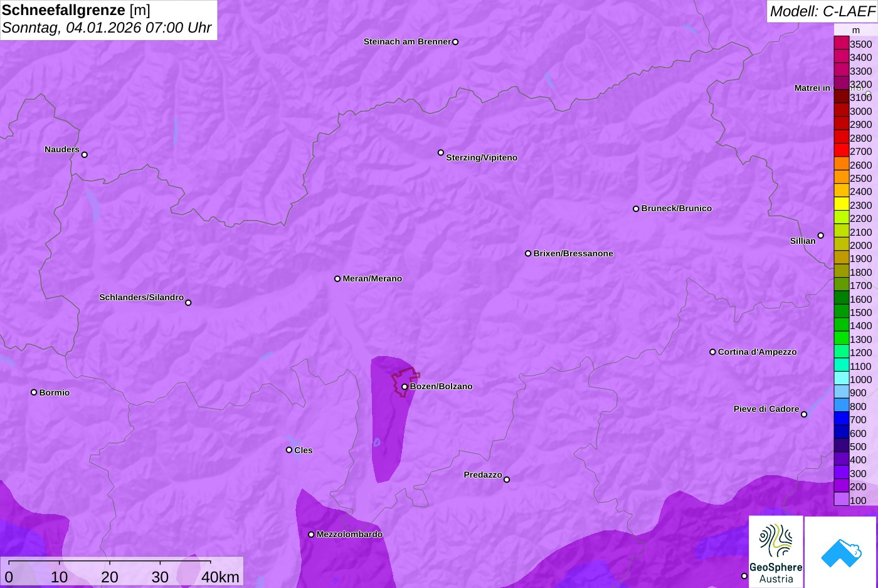Image resolution: width=878 pixels, height=588 pixels.
Task: Click the 100 m legend color swatch
Action: click(x=841, y=499)
